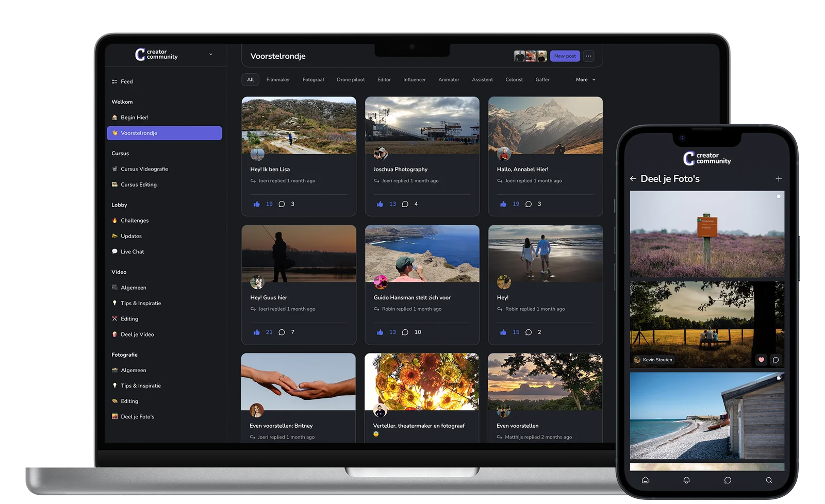
Task: Tap the notifications bell in phone bottom bar
Action: (x=686, y=480)
